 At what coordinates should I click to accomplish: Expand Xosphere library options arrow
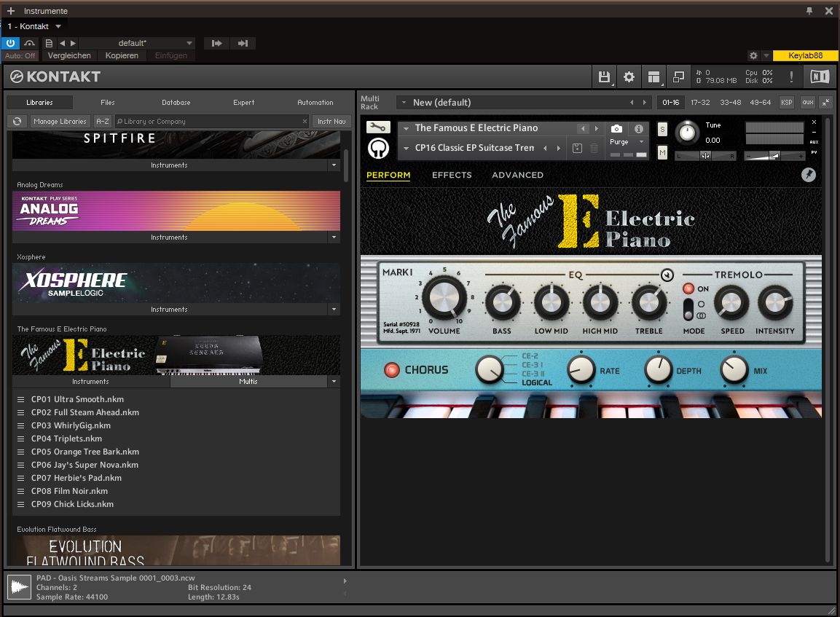pyautogui.click(x=334, y=310)
